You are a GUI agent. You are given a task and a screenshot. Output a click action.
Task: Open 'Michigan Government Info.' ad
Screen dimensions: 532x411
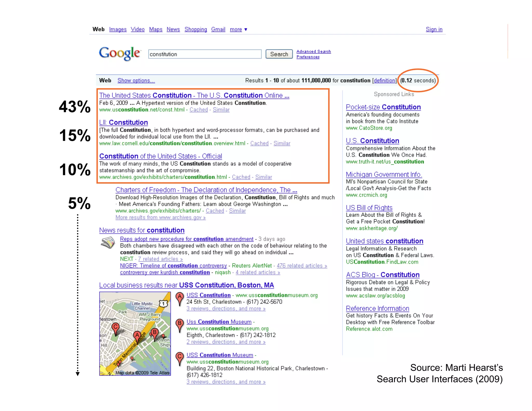click(384, 174)
